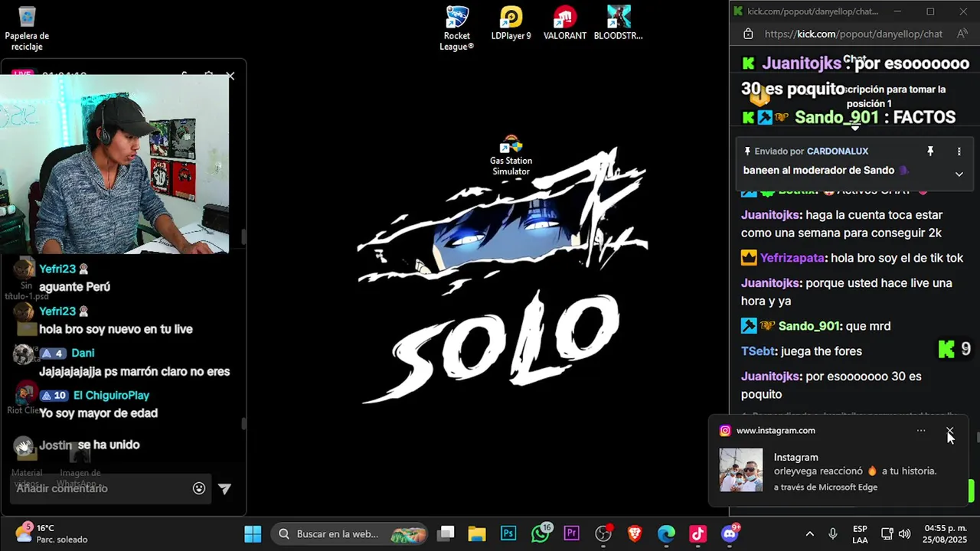
Task: Open TikTok Live Studio from the taskbar
Action: click(x=697, y=533)
